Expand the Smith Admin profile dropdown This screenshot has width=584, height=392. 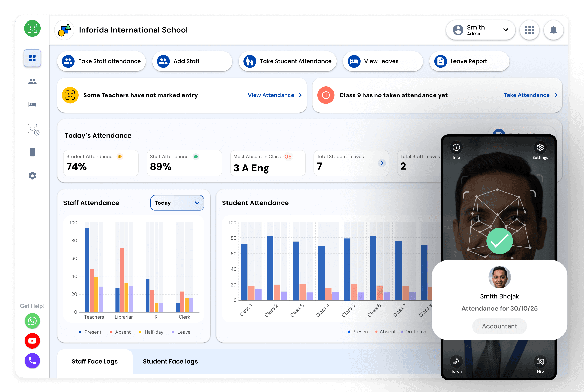pos(505,30)
